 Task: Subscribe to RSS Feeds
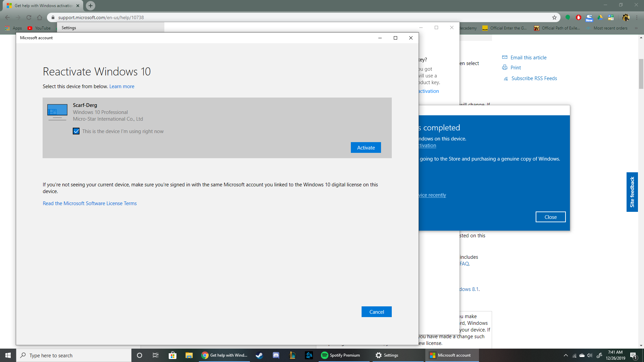pos(534,78)
